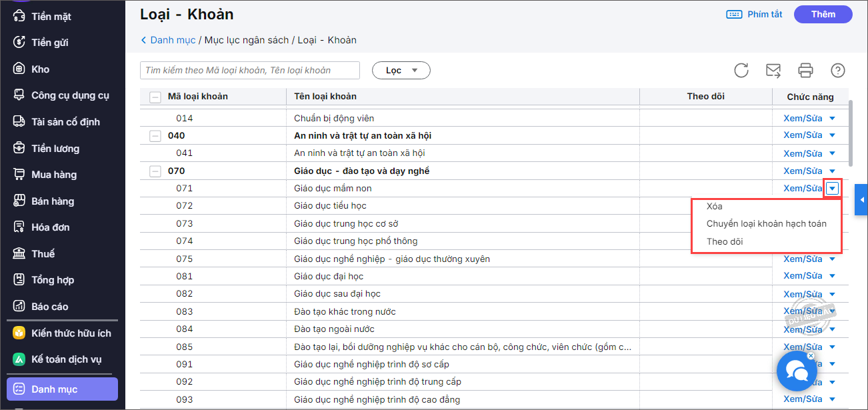
Task: Open the help question mark icon
Action: [x=838, y=70]
